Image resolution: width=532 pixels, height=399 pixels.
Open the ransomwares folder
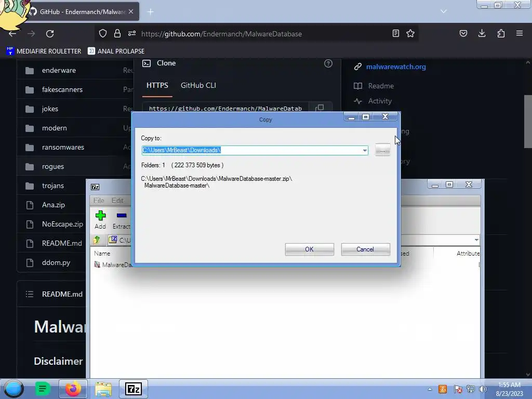63,147
